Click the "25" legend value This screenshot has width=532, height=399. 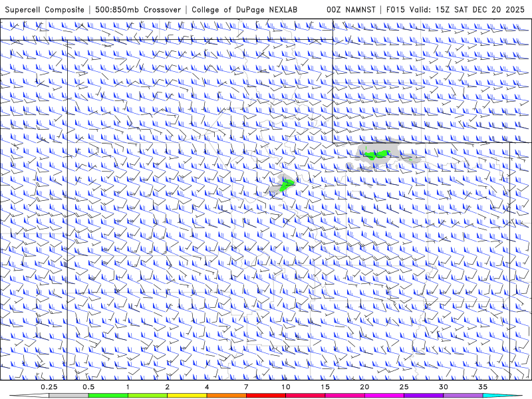pos(404,387)
